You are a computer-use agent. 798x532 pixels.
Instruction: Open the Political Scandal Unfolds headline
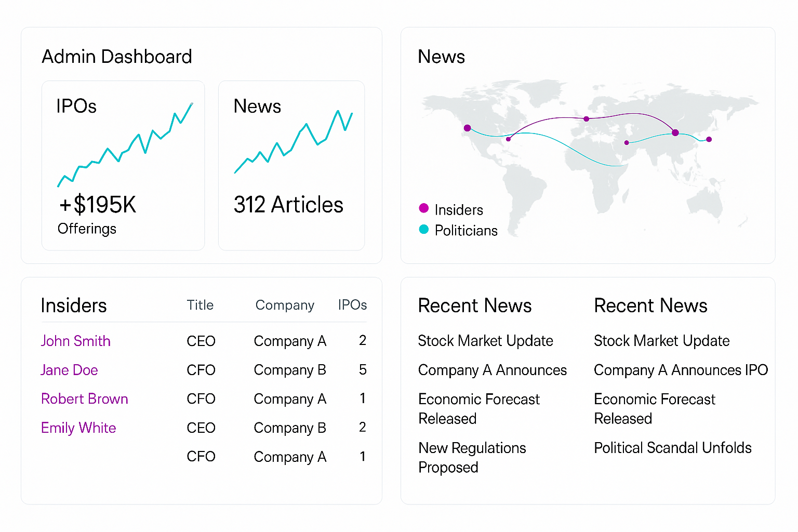[672, 448]
